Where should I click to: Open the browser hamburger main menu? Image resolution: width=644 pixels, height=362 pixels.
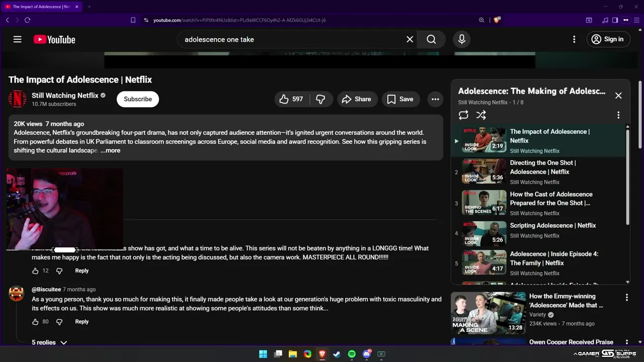click(x=637, y=20)
